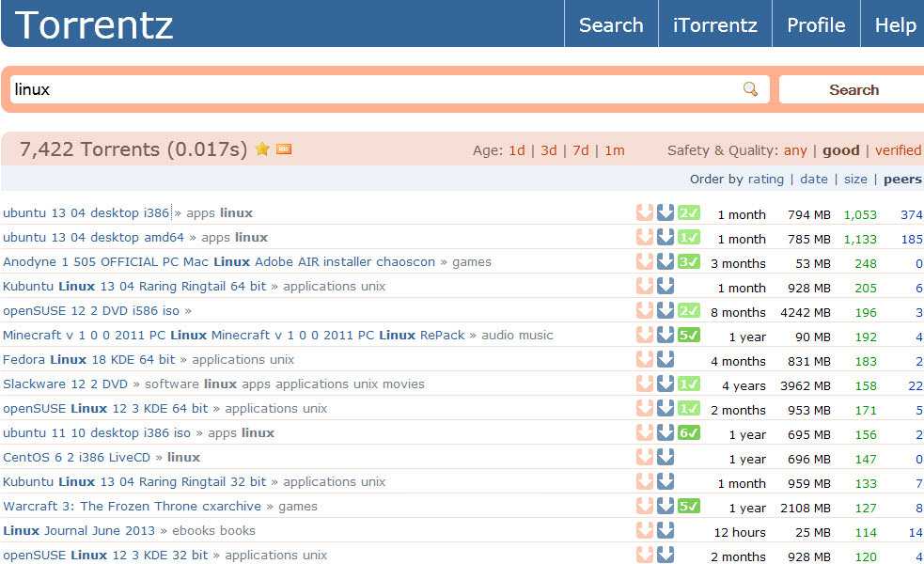Open the orange feed icon beside the star
The height and width of the screenshot is (564, 924).
(284, 149)
